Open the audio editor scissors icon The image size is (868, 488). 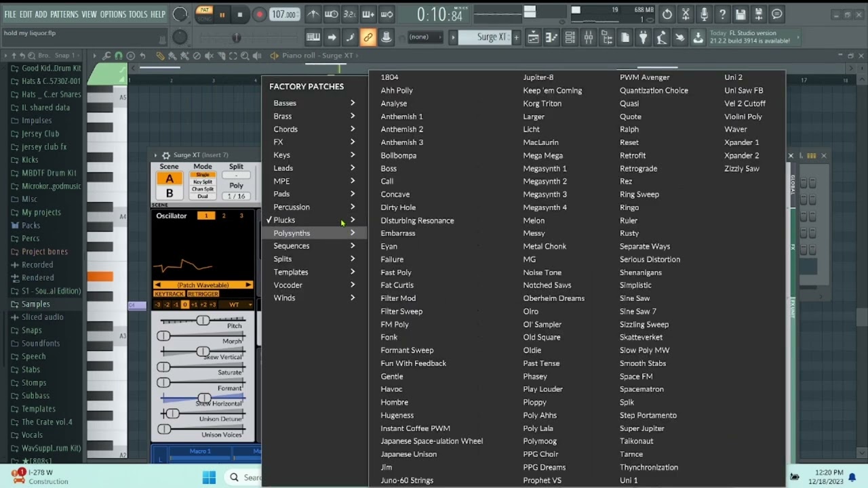tap(686, 14)
